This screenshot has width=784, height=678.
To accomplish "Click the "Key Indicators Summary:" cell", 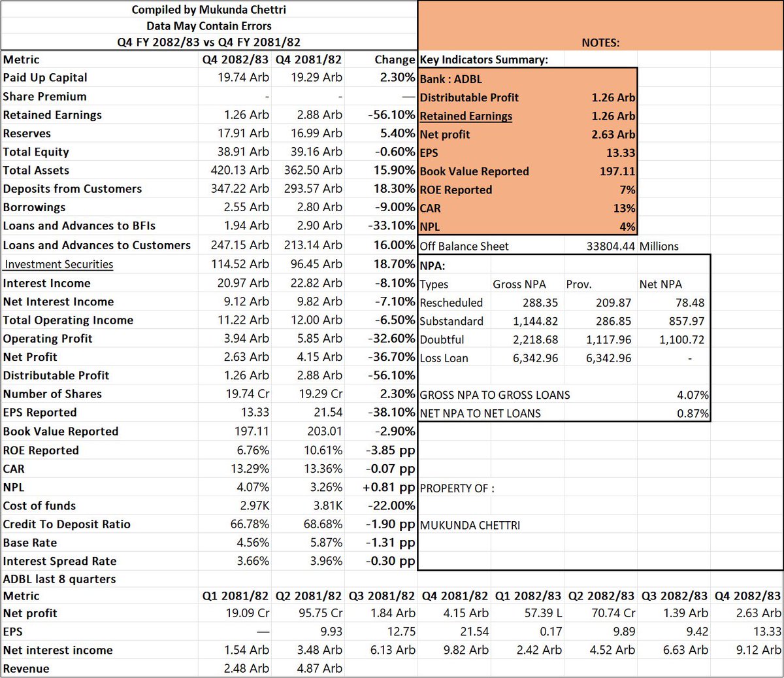I will pos(484,59).
